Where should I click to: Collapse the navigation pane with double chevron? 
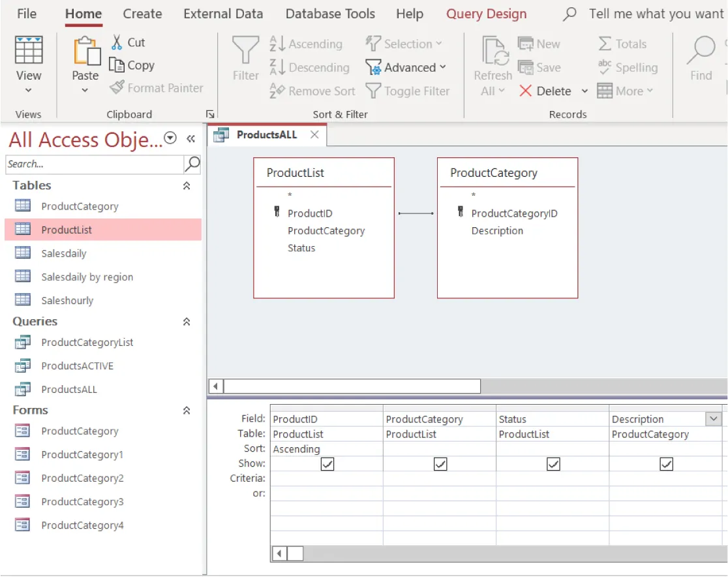pos(190,138)
